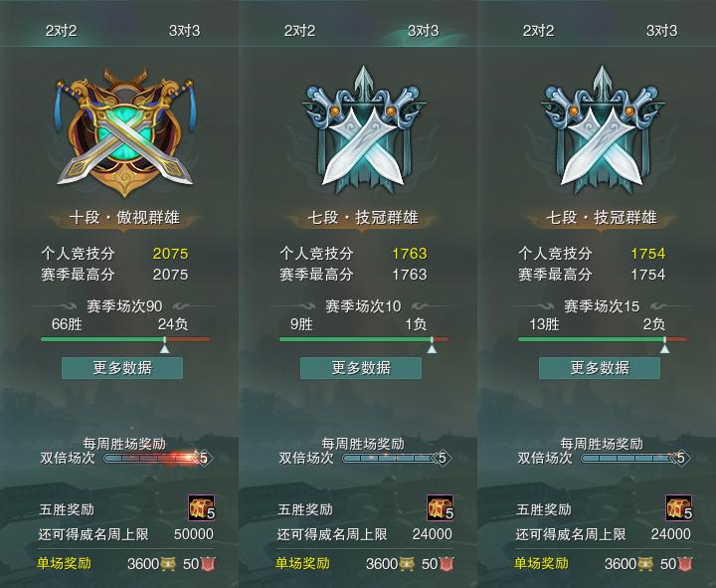Image resolution: width=716 pixels, height=588 pixels.
Task: Click 更多数据 button under 9胜 1负
Action: 361,368
